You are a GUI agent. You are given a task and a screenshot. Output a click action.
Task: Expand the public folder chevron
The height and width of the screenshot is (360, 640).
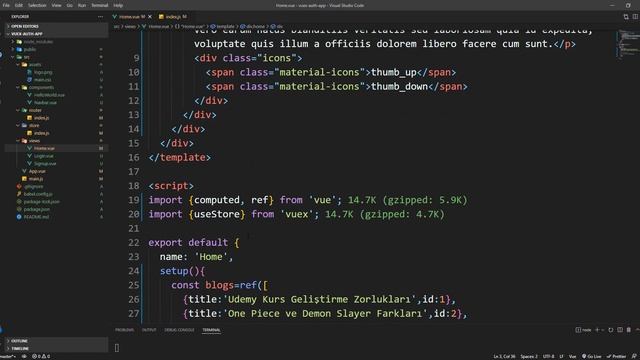(13, 49)
